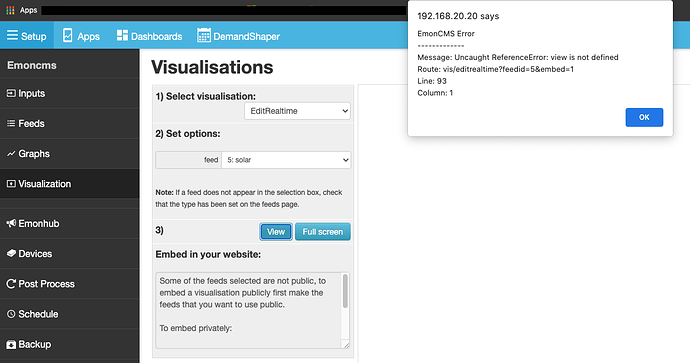The height and width of the screenshot is (363, 690).
Task: Click the Apps tablet icon in top navigation
Action: (67, 35)
